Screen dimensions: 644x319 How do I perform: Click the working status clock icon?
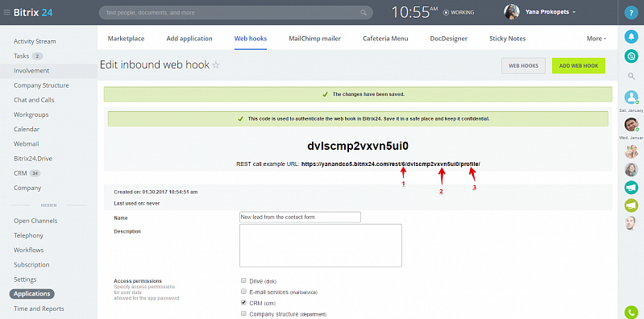click(446, 13)
